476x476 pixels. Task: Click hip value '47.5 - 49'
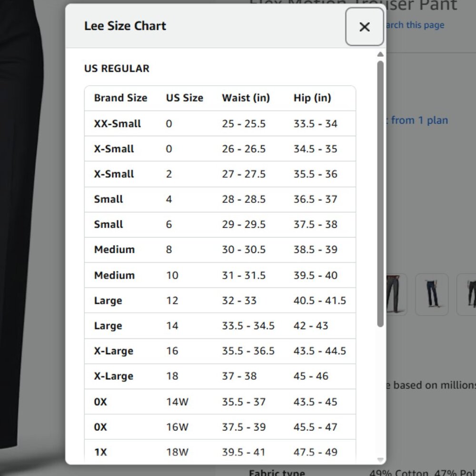[x=316, y=452]
